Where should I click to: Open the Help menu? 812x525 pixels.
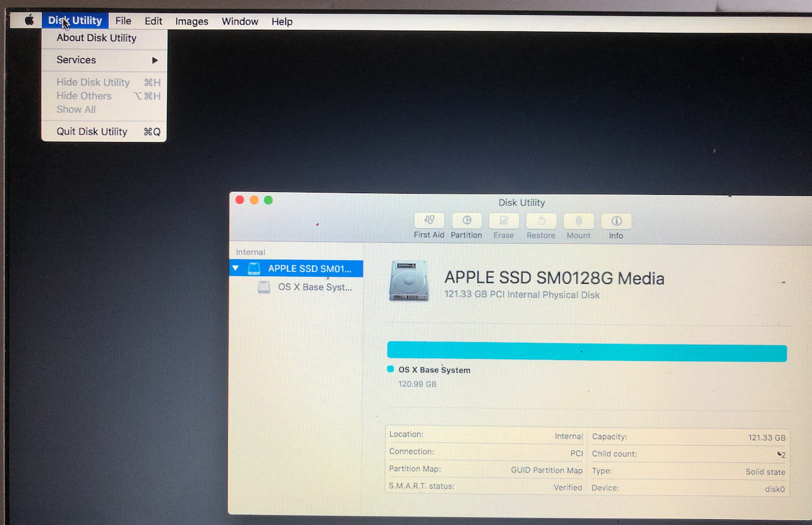(282, 22)
